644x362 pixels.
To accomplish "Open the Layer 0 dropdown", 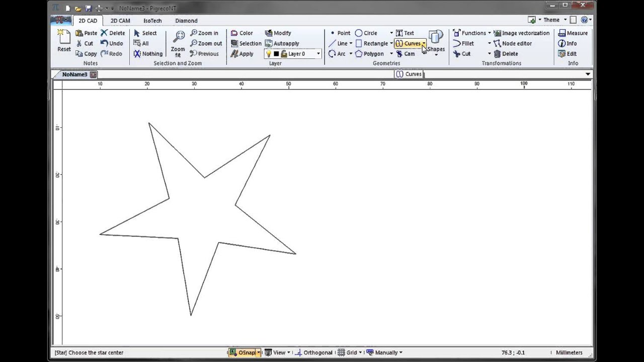I will (318, 54).
